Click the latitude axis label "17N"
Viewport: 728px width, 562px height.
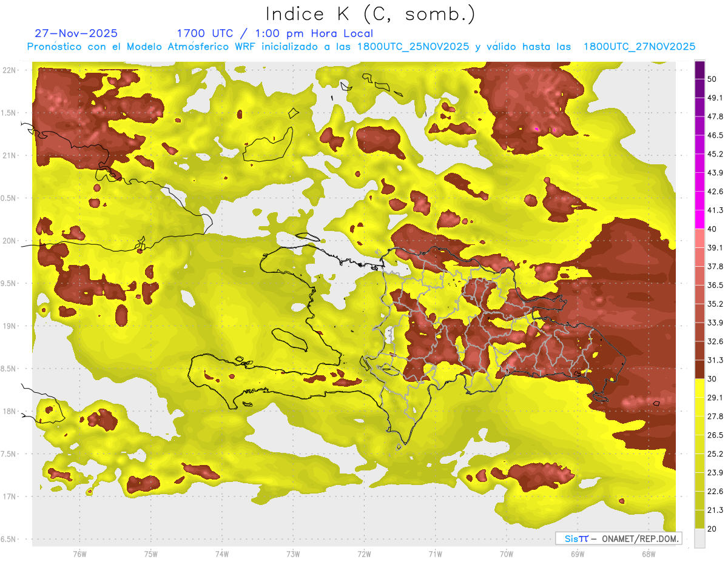(9, 497)
